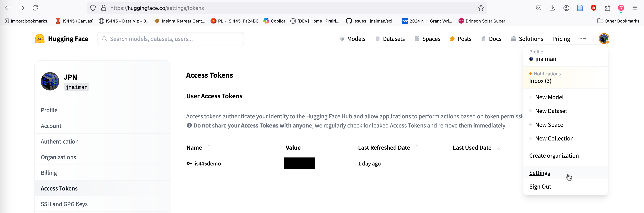Click the Hugging Face emoji logo

[x=39, y=39]
